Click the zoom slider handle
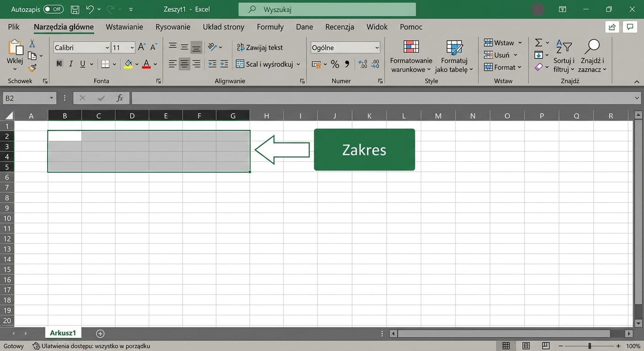 pos(590,346)
